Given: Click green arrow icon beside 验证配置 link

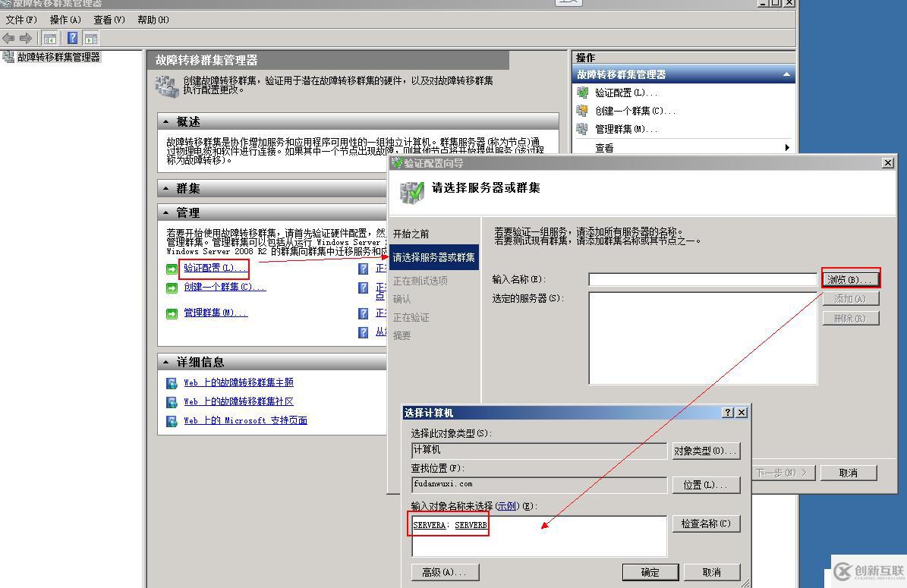Looking at the screenshot, I should [x=172, y=269].
